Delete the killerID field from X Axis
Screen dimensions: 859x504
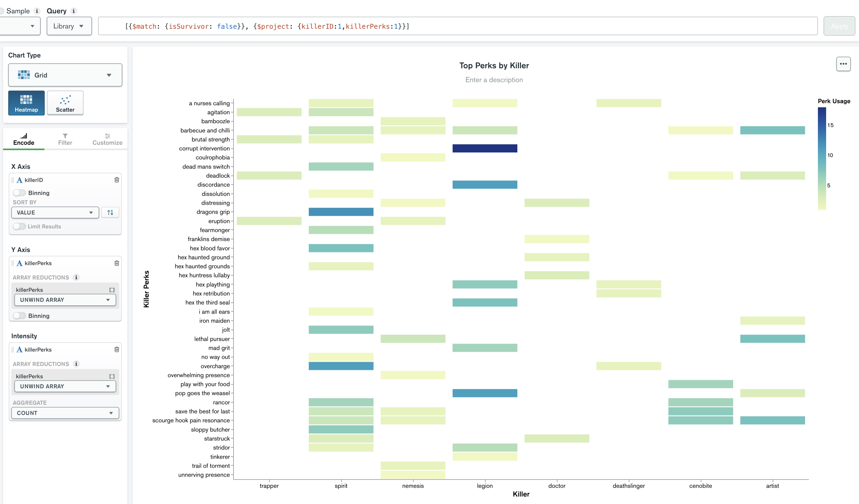[x=117, y=180]
